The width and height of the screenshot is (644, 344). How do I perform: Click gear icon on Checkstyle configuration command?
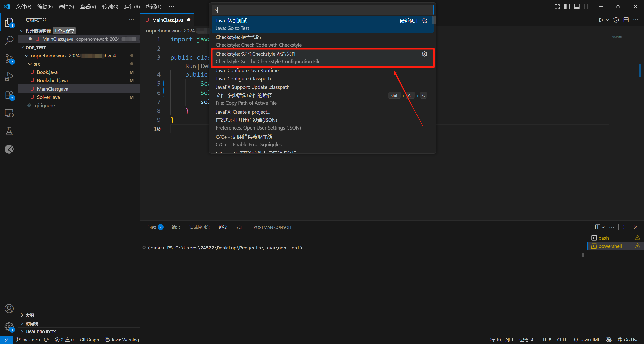click(x=424, y=54)
